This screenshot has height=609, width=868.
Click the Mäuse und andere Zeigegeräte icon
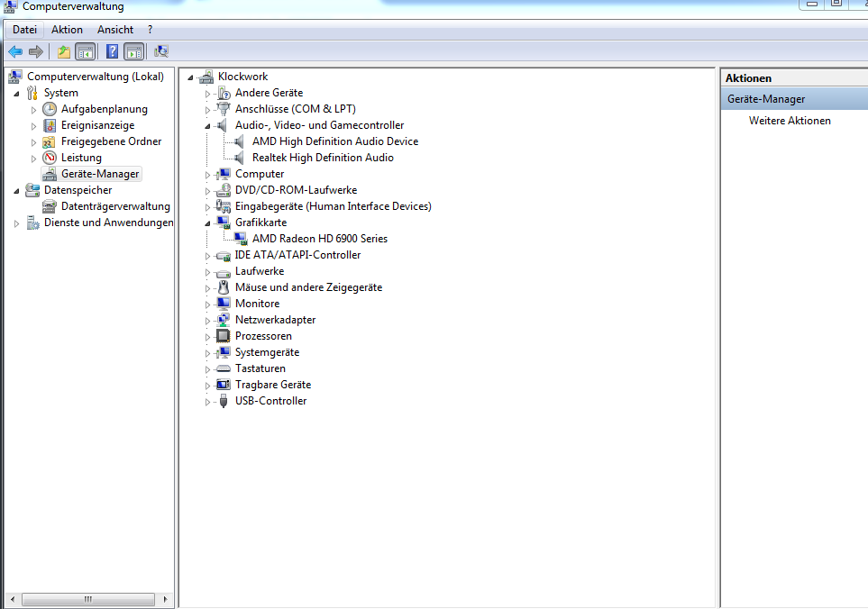(224, 287)
